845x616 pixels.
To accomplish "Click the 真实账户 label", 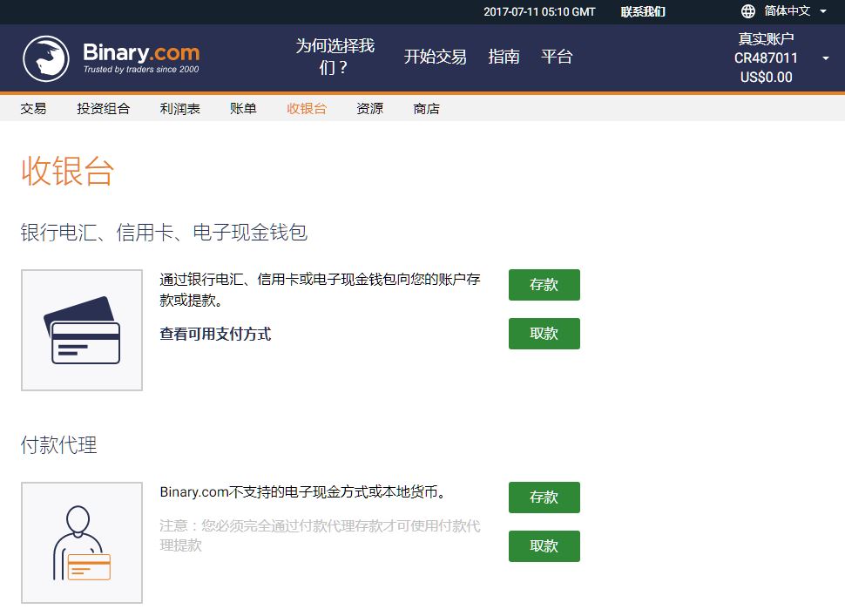I will [x=766, y=39].
